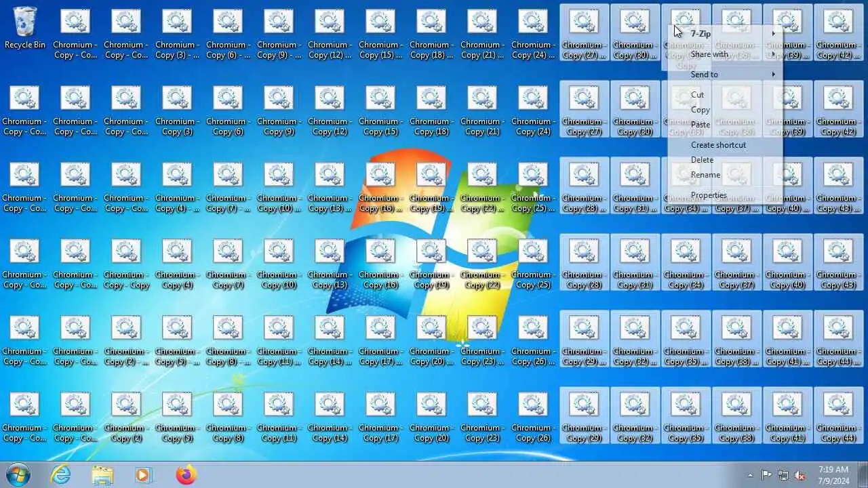The image size is (868, 488).
Task: Select highlighted icon labeled exactly 'Chromium - Copy (38)'
Action: coord(736,415)
